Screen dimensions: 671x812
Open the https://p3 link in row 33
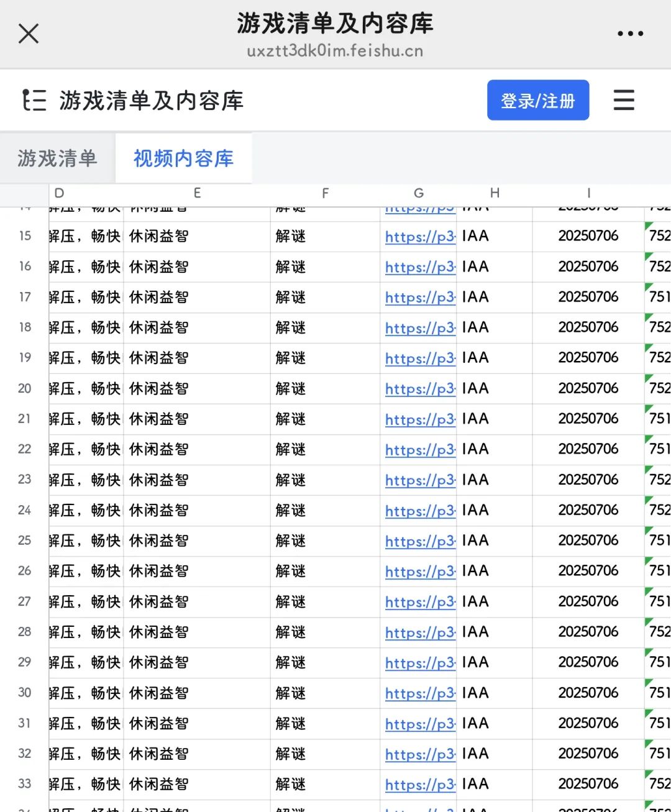(421, 785)
